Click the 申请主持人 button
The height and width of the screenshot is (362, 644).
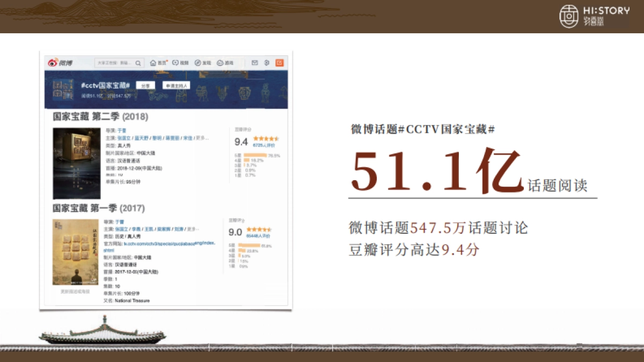click(177, 86)
